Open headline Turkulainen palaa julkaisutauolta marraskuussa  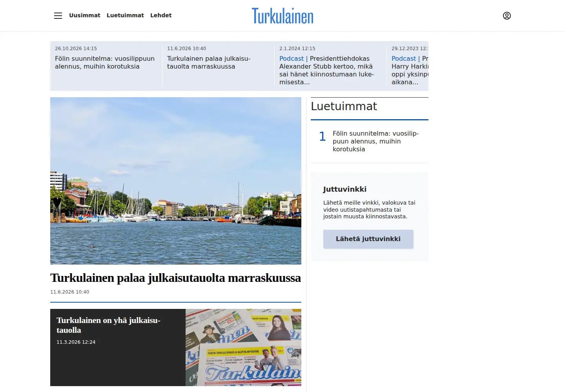175,278
